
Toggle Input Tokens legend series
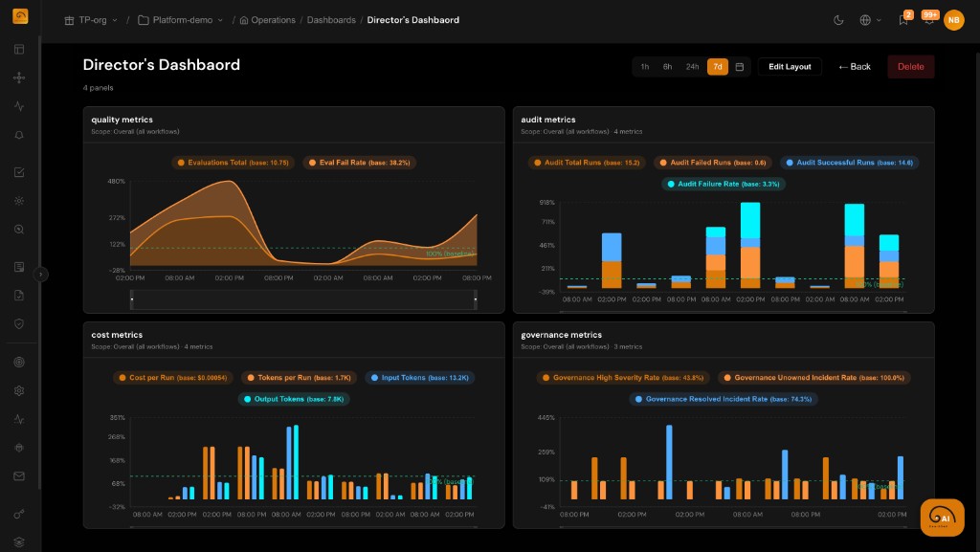(x=419, y=378)
